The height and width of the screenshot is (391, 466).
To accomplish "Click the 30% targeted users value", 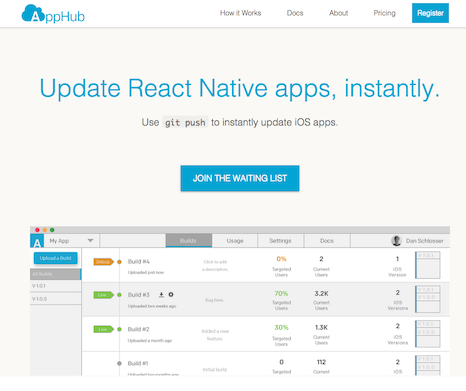I will (281, 328).
